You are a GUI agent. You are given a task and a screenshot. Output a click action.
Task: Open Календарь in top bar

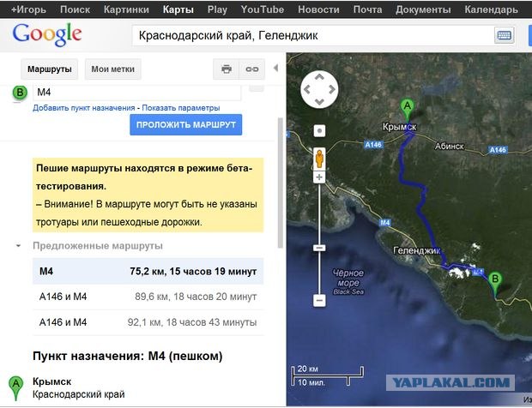point(492,9)
